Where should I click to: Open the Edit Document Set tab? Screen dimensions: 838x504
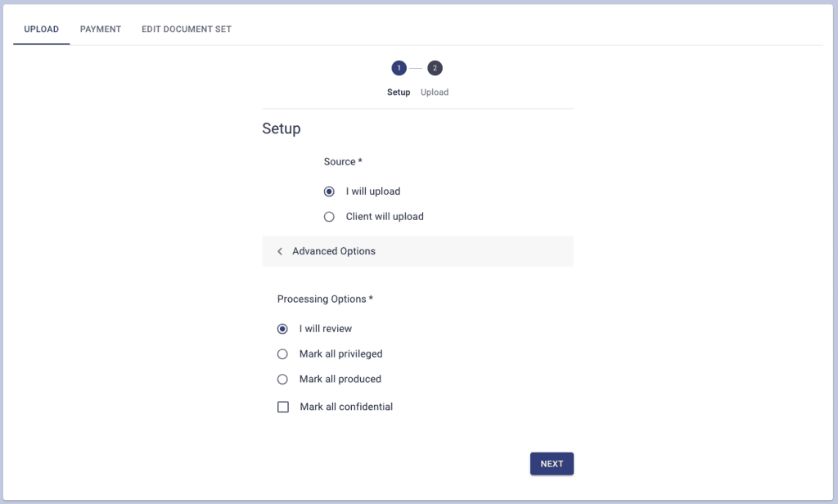pyautogui.click(x=187, y=29)
